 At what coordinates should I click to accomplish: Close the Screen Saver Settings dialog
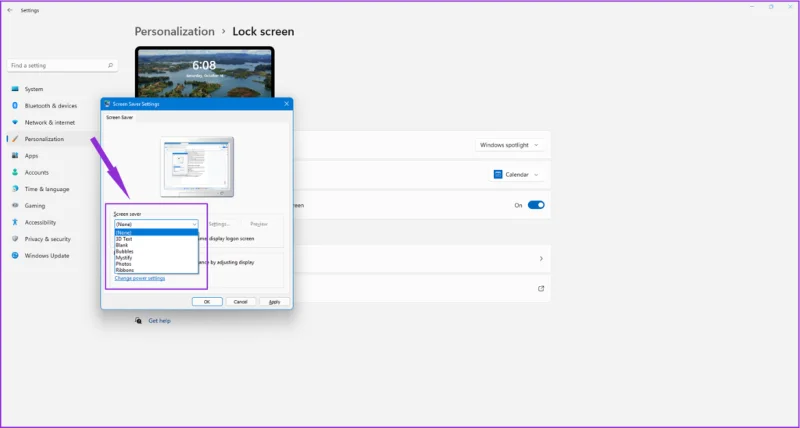point(286,104)
